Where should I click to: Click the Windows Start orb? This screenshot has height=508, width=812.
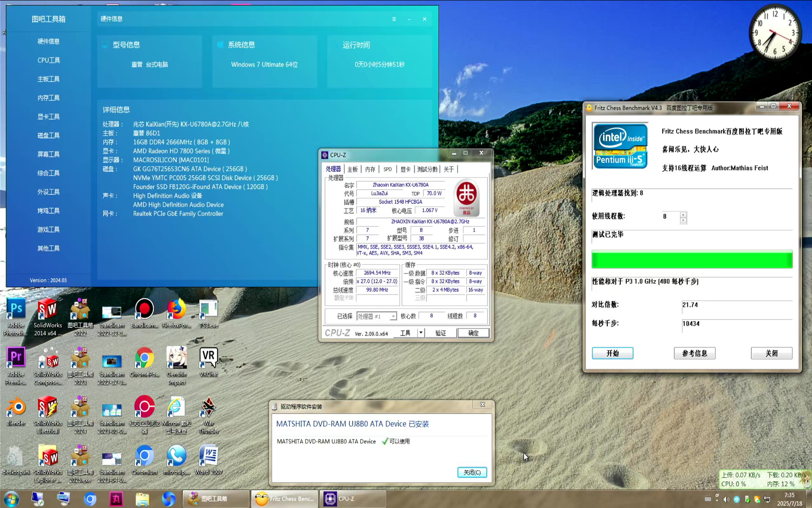(11, 499)
